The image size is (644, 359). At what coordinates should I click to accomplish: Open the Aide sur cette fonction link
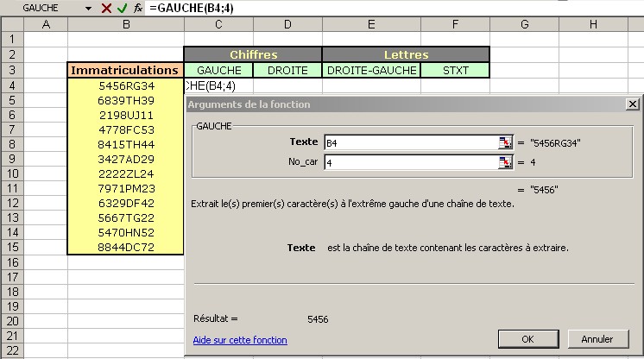click(x=239, y=340)
